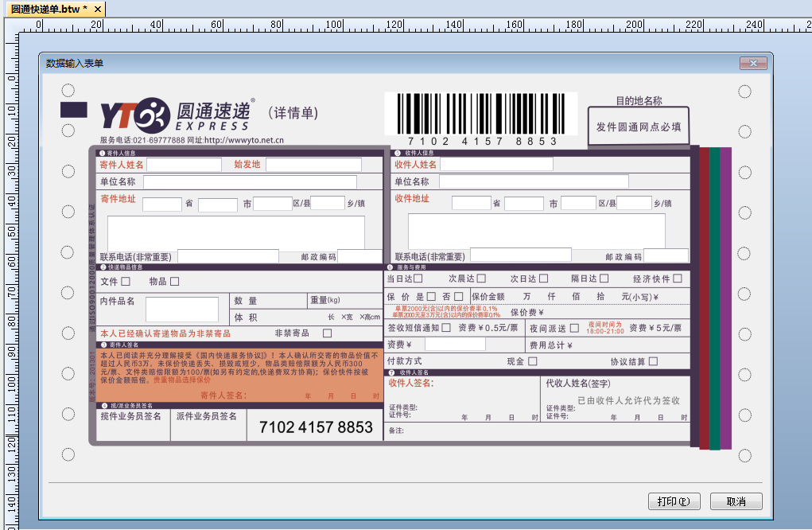The image size is (812, 530).
Task: Check the 隔日达 option
Action: pos(602,279)
